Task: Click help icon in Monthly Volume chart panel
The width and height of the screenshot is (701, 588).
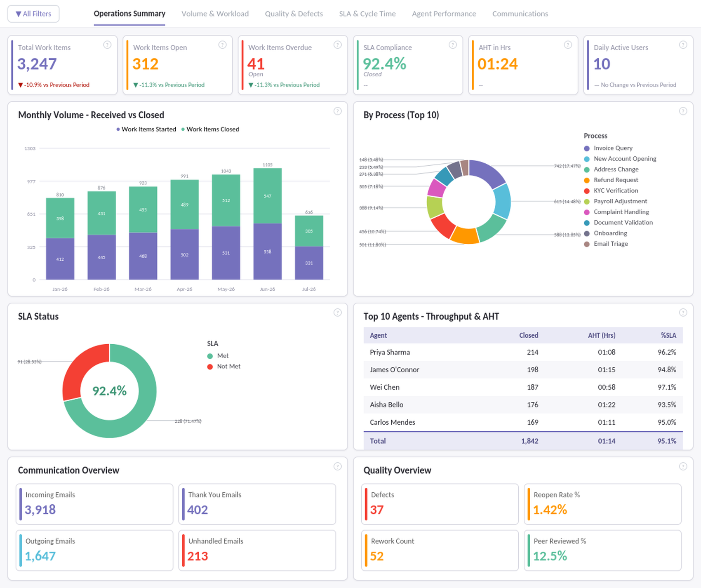Action: [338, 111]
